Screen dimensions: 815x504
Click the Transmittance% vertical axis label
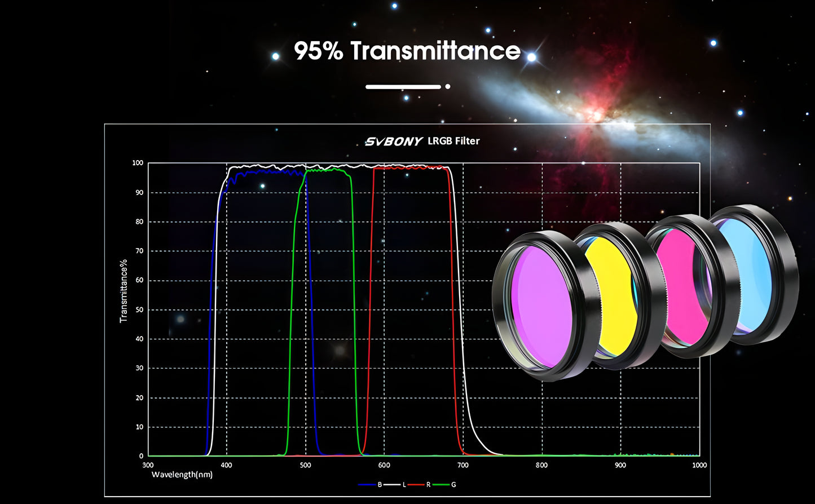point(124,291)
